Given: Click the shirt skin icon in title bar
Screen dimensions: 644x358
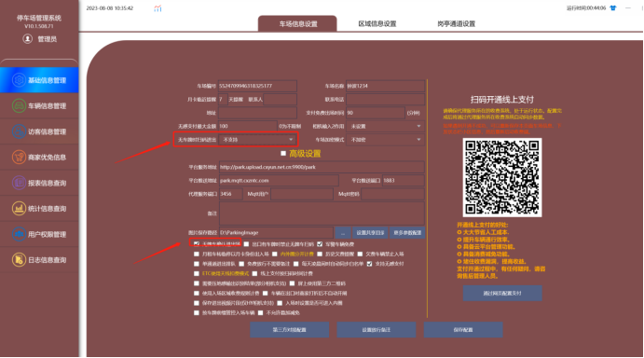Looking at the screenshot, I should (613, 7).
